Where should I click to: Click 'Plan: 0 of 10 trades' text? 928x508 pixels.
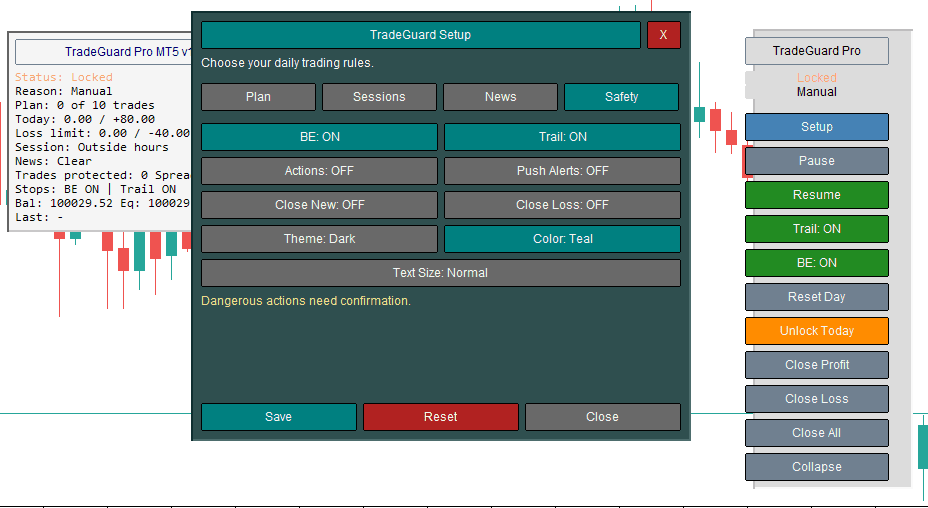[85, 105]
